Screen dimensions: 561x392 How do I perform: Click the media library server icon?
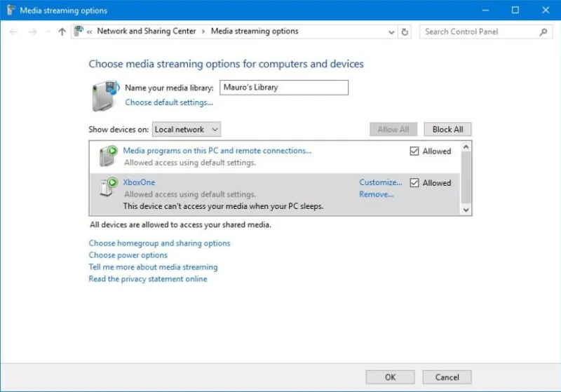point(105,96)
